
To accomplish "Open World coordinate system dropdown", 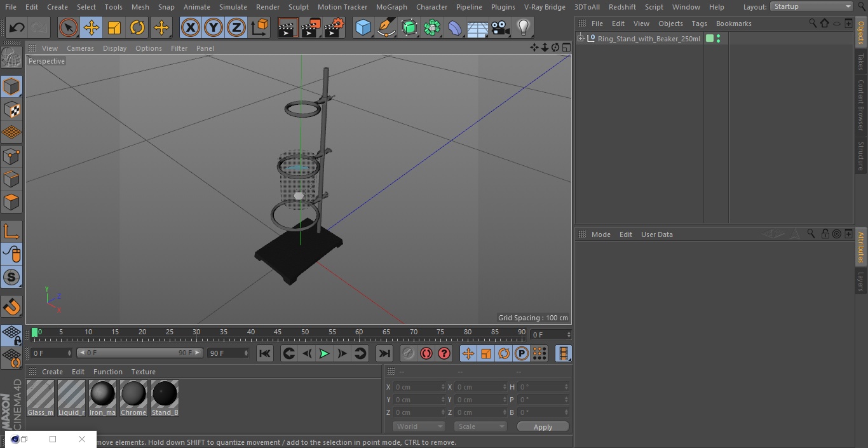I will 419,426.
